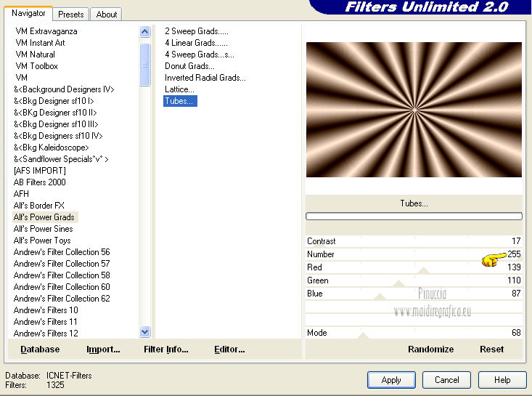Image resolution: width=532 pixels, height=396 pixels.
Task: Click the Import... button
Action: click(103, 349)
